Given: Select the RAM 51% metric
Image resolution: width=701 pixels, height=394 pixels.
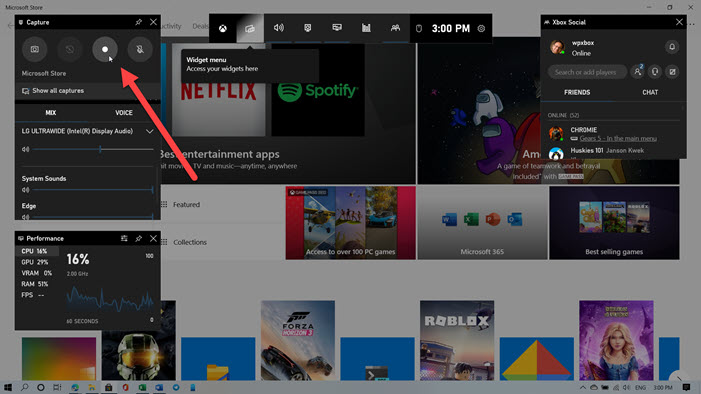Looking at the screenshot, I should [x=38, y=284].
